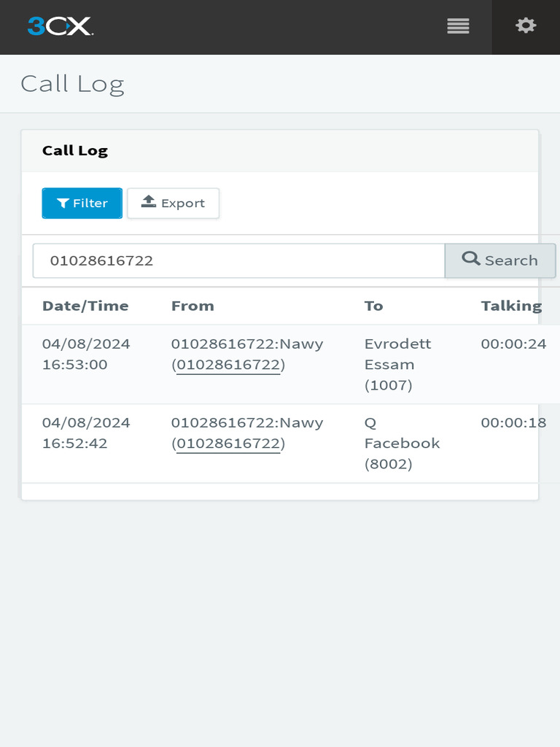Click the 04/08/2024 16:52:42 timestamp

tap(86, 433)
